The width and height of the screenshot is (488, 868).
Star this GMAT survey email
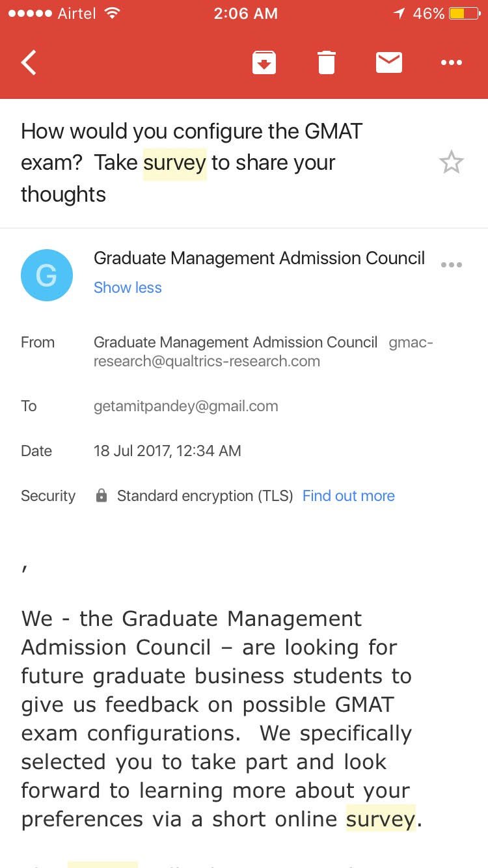451,163
